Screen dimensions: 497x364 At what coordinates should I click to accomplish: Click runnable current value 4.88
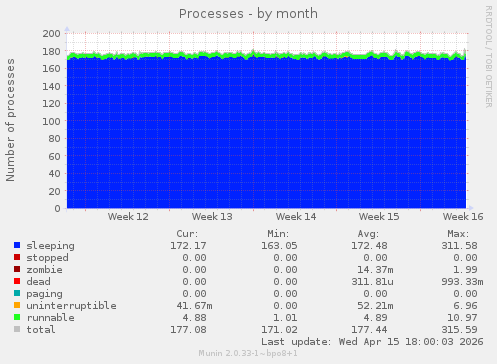194,318
